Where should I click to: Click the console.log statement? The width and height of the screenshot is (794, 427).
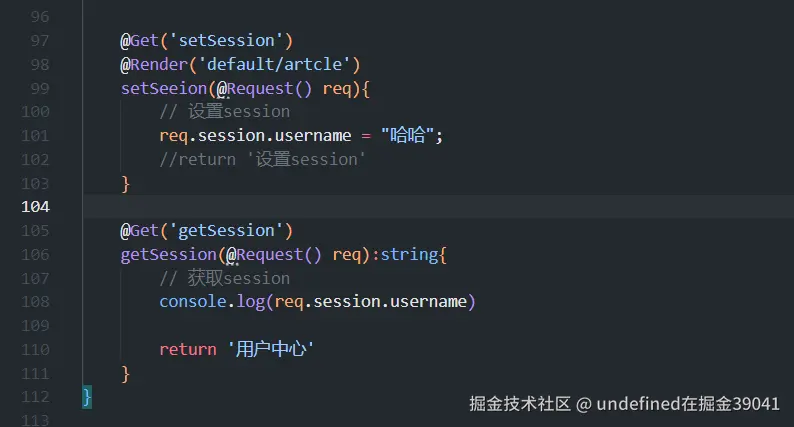(x=317, y=302)
